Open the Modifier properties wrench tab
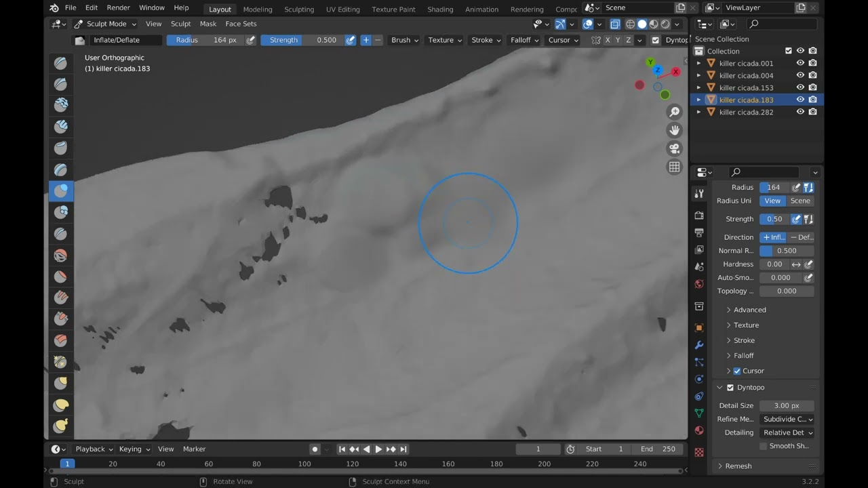This screenshot has height=488, width=868. click(699, 345)
